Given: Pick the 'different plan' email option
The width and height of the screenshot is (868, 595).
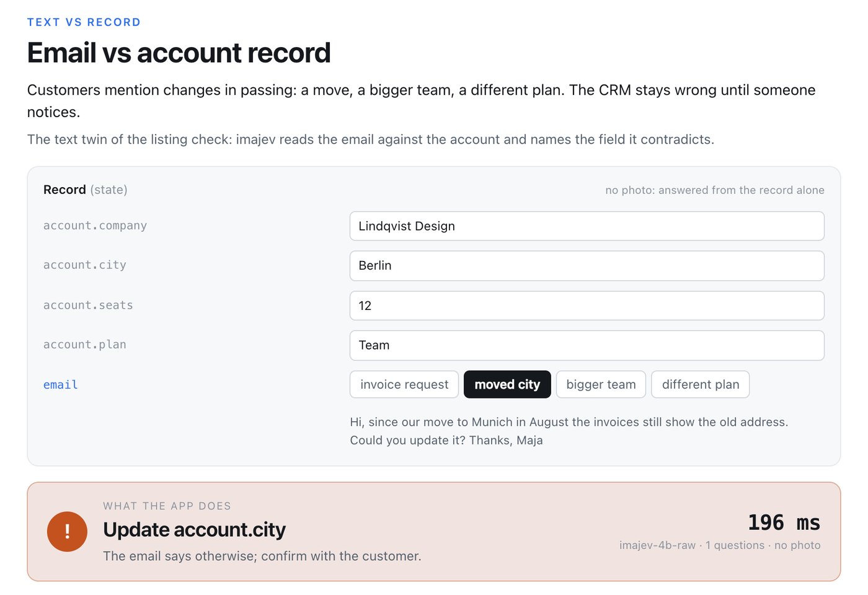Looking at the screenshot, I should 701,384.
